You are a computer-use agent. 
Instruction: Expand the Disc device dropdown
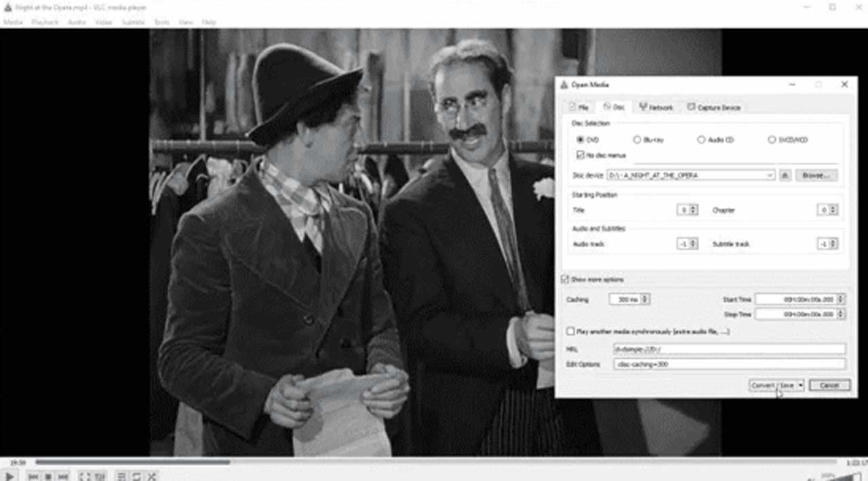(x=770, y=175)
